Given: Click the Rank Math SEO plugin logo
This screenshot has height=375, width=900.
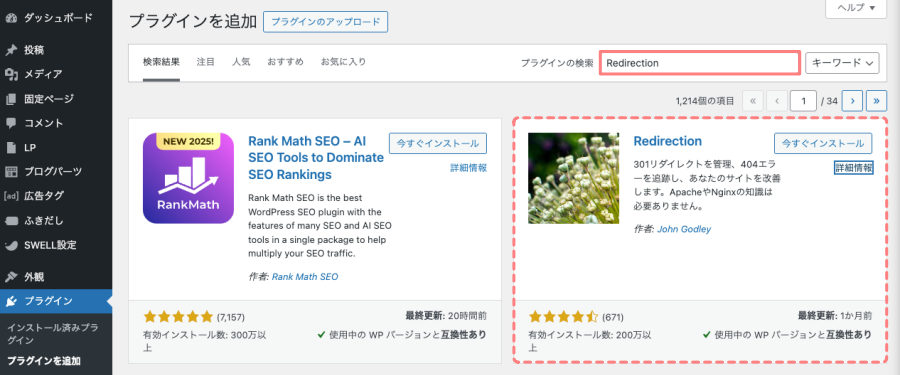Looking at the screenshot, I should coord(188,178).
